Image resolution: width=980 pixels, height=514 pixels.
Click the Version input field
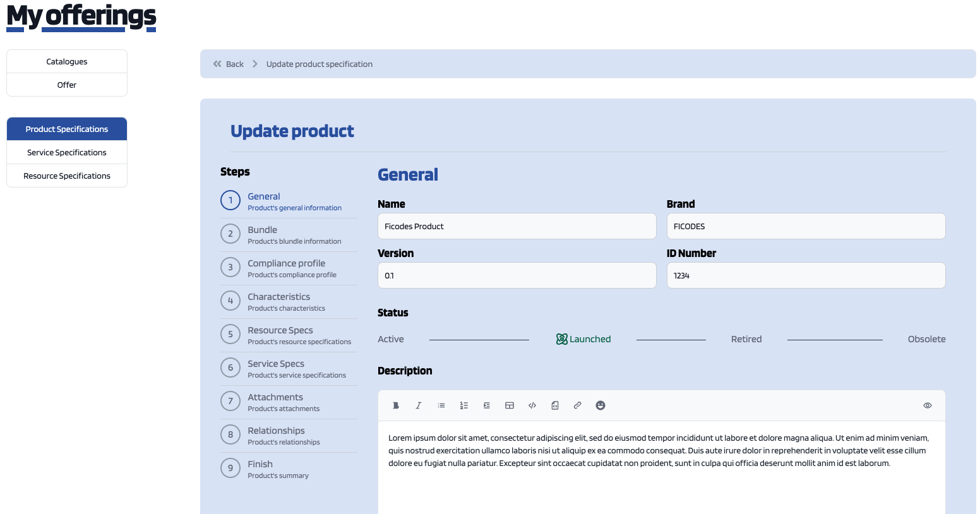517,275
